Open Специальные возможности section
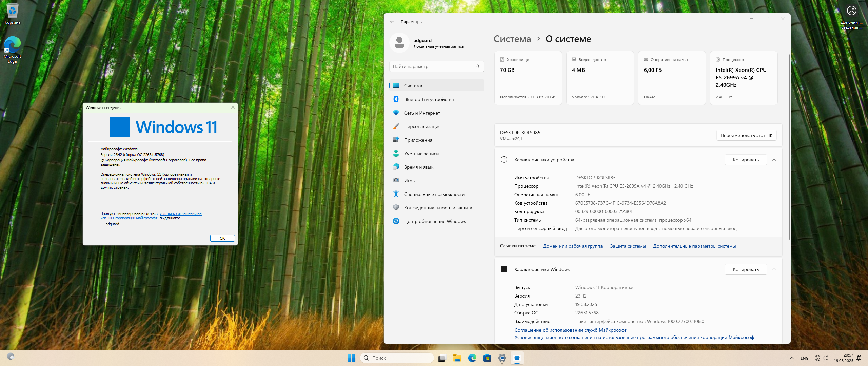 437,194
